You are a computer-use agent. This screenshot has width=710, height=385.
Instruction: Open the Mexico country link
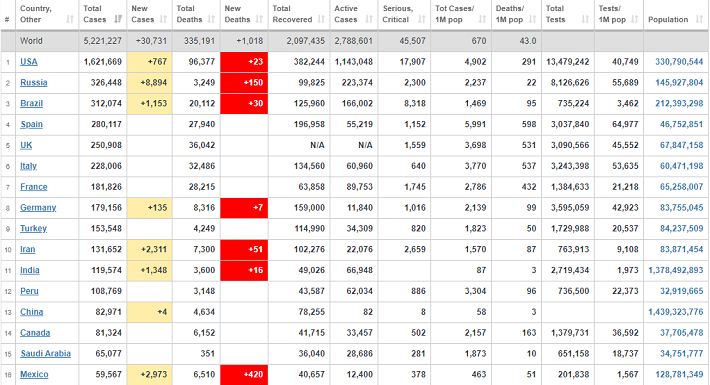(x=34, y=374)
